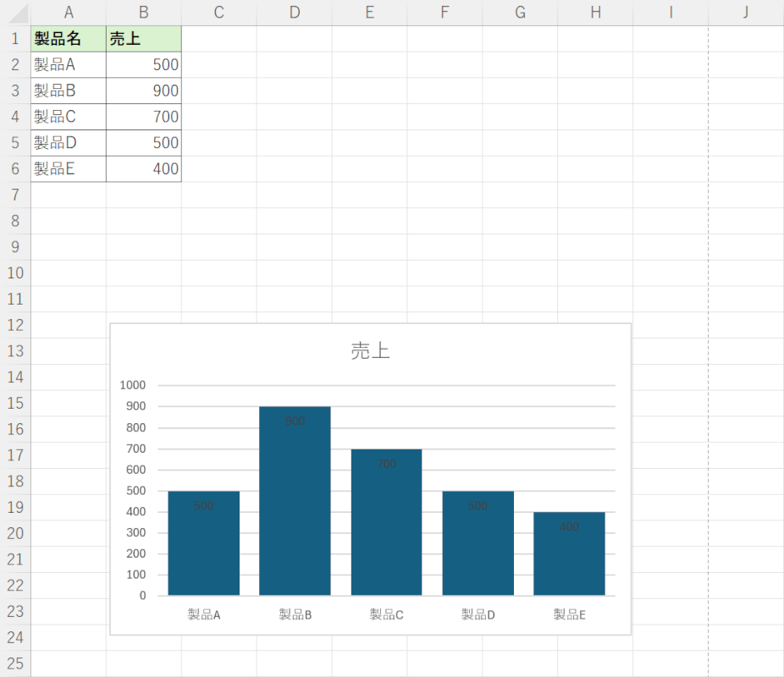Image resolution: width=784 pixels, height=677 pixels.
Task: Select column B header
Action: (143, 12)
